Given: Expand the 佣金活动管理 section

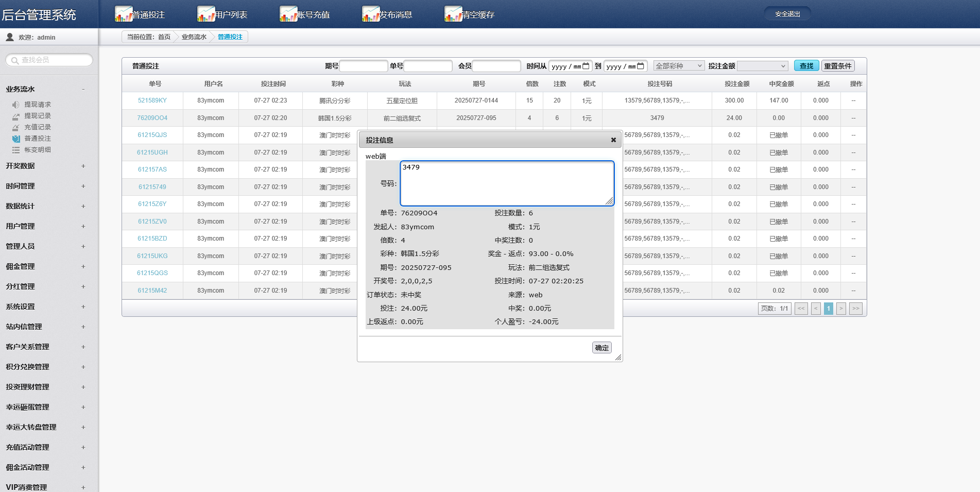Looking at the screenshot, I should click(x=83, y=467).
